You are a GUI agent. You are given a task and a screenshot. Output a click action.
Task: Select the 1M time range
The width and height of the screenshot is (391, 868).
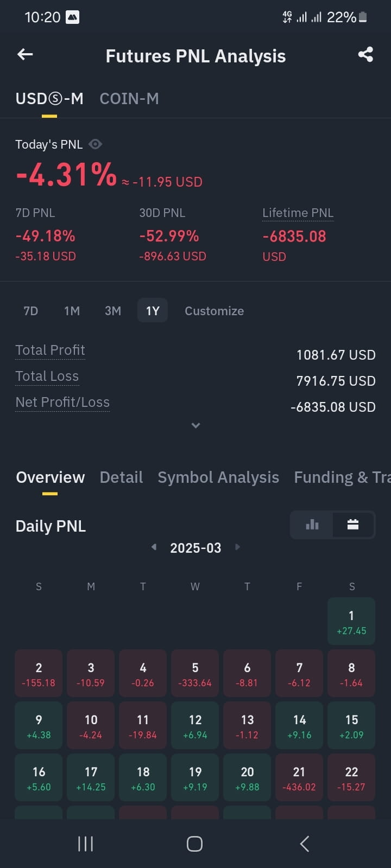[72, 311]
